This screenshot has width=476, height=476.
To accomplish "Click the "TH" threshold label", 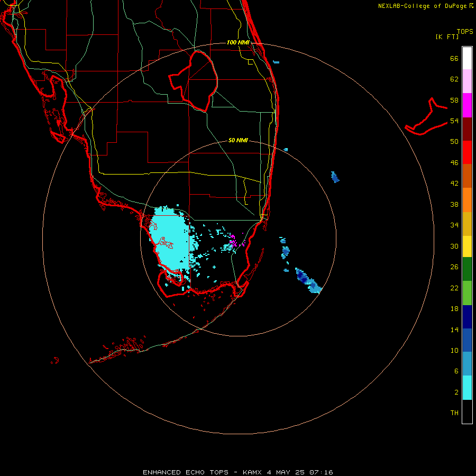I will click(x=454, y=413).
